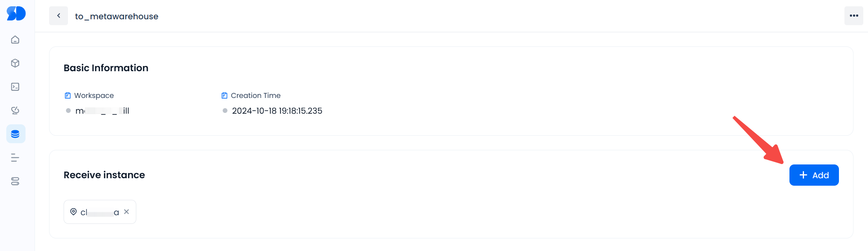This screenshot has width=868, height=251.
Task: Open the cube icon in sidebar
Action: [x=15, y=63]
